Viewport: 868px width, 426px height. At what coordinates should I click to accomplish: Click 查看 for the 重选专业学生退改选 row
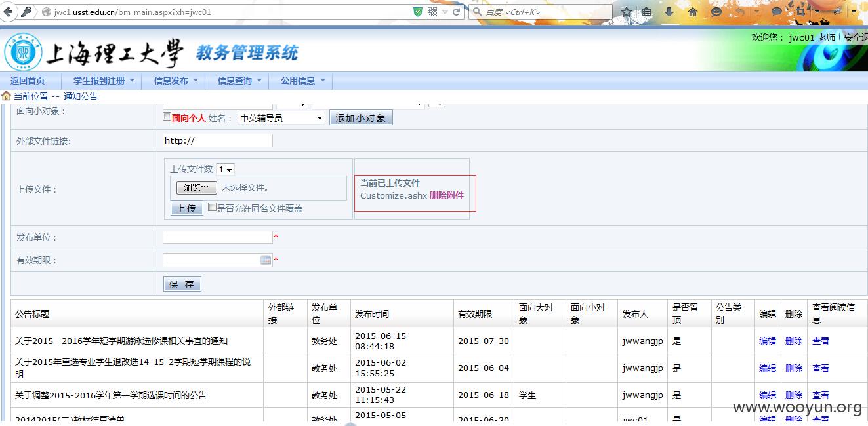click(821, 368)
